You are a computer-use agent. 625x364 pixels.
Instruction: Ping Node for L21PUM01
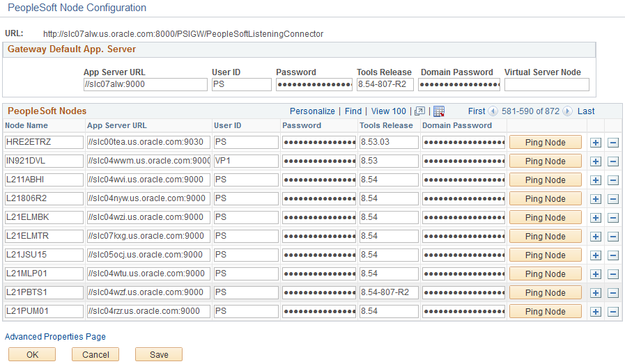(x=546, y=311)
